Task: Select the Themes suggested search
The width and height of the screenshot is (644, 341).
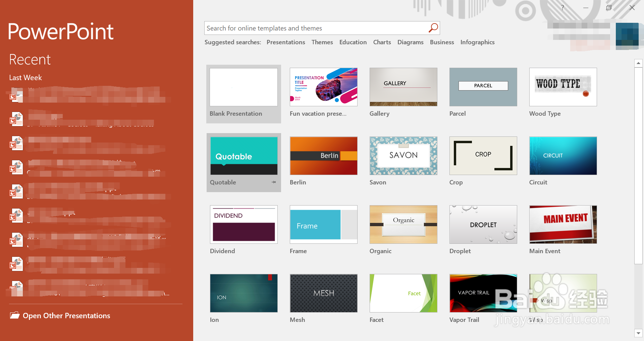Action: point(322,42)
